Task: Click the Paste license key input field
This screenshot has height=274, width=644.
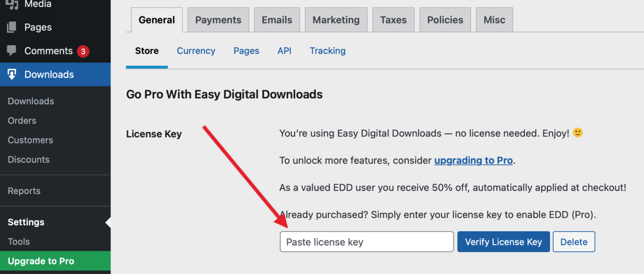Action: pos(366,242)
